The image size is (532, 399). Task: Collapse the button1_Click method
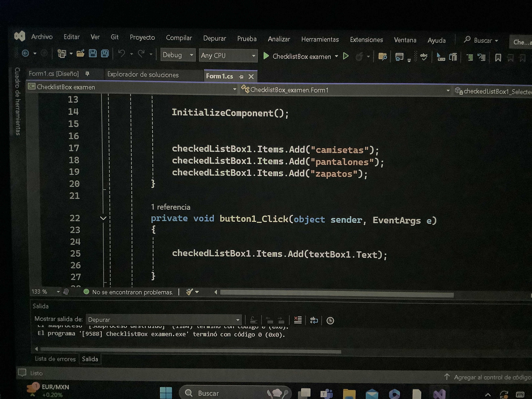103,218
